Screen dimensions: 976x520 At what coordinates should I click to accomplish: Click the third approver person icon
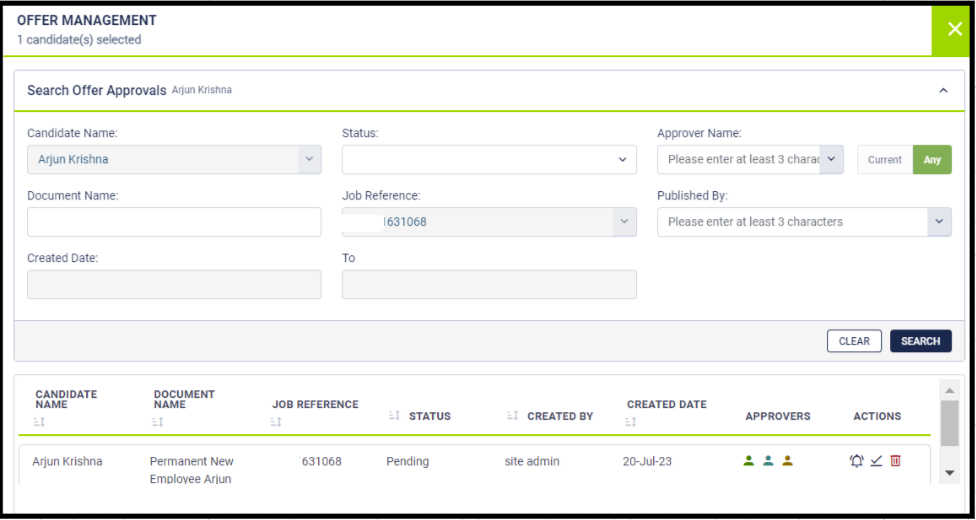787,461
